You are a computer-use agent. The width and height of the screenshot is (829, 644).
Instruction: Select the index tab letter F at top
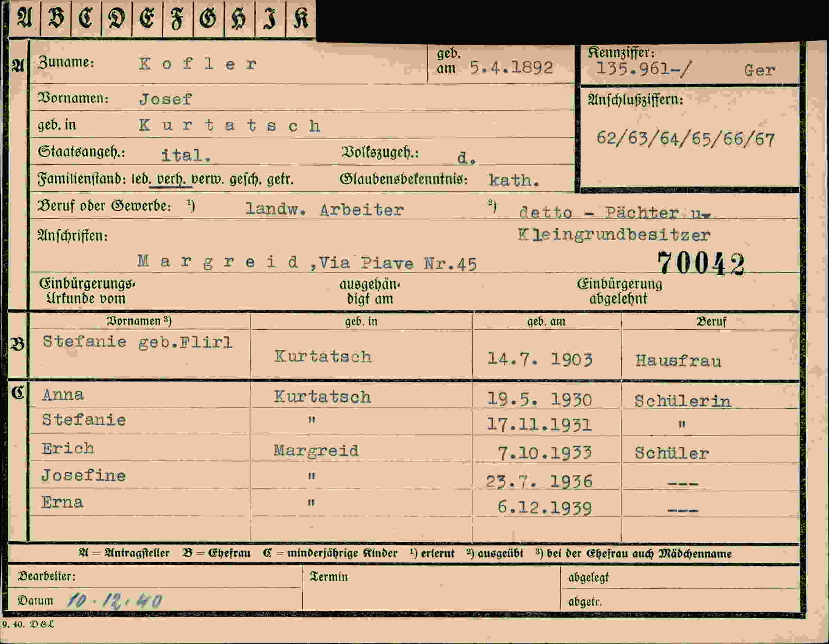(x=177, y=18)
